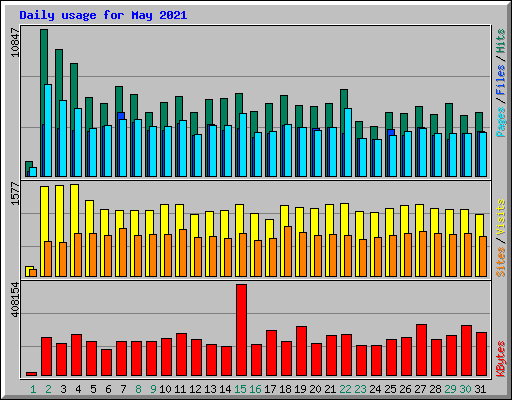512x400 pixels.
Task: Click day 24 on the x-axis
Action: (x=375, y=389)
